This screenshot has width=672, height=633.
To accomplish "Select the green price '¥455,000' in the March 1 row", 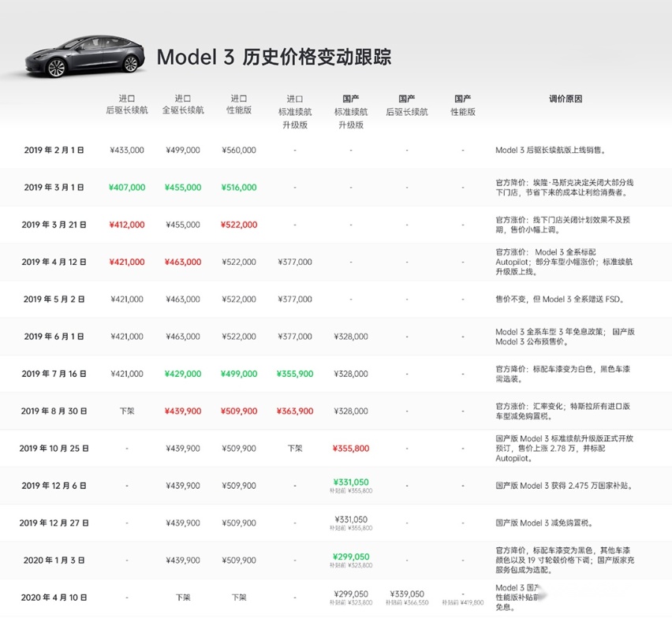I will click(183, 188).
